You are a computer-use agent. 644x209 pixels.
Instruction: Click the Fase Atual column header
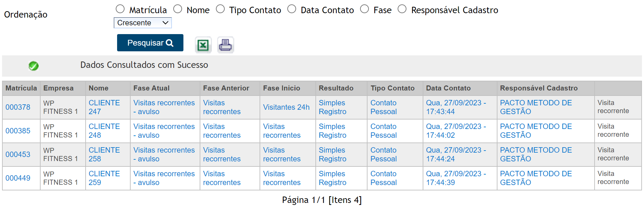point(151,88)
